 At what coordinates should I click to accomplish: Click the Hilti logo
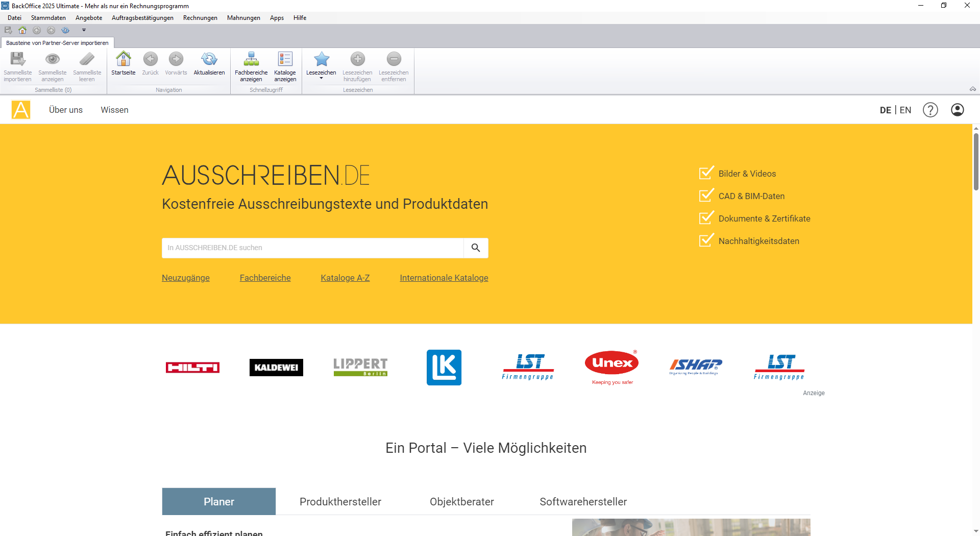click(192, 368)
